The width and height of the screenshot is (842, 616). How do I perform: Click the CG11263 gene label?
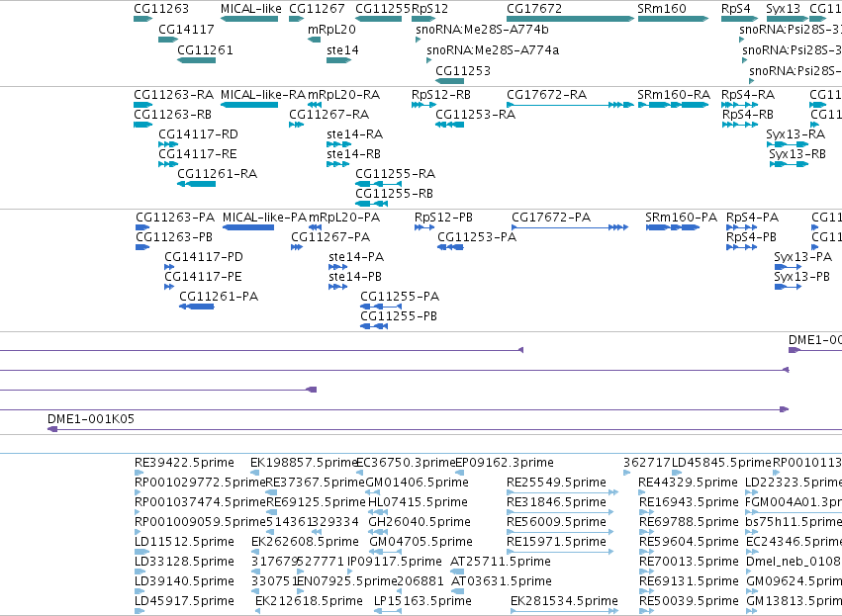point(161,9)
